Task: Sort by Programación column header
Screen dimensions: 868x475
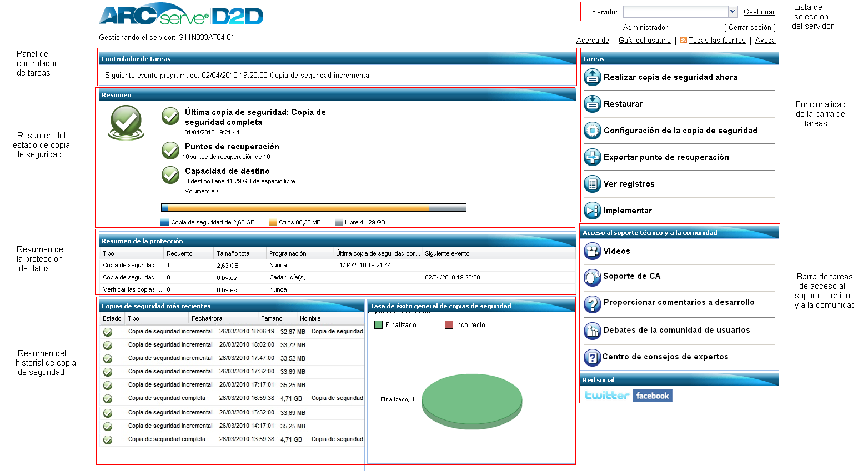Action: (299, 253)
